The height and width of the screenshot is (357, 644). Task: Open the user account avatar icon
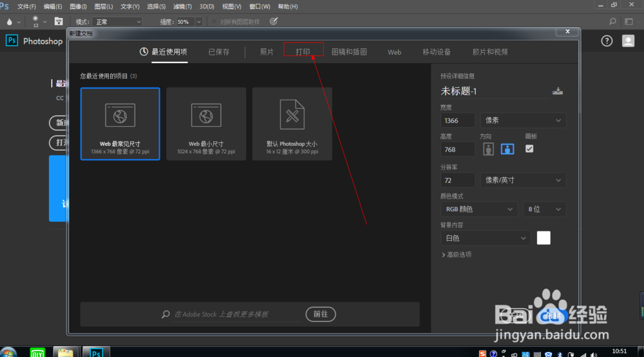[x=628, y=41]
